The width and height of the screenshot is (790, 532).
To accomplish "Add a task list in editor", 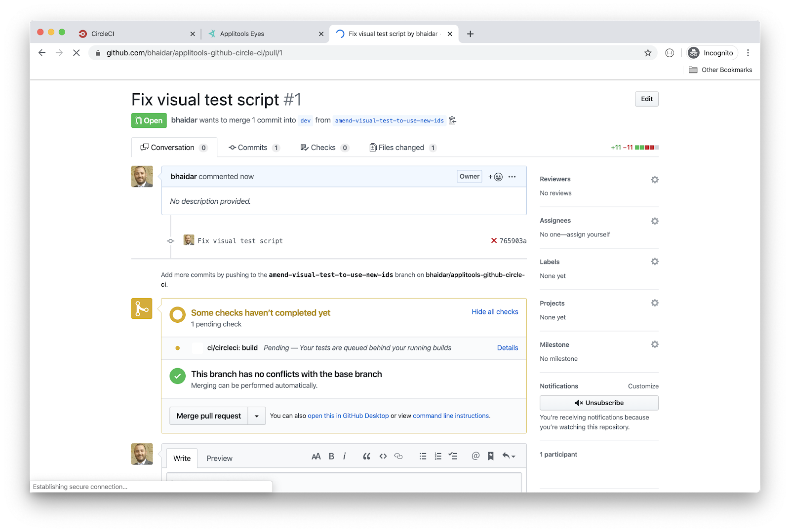I will coord(453,456).
